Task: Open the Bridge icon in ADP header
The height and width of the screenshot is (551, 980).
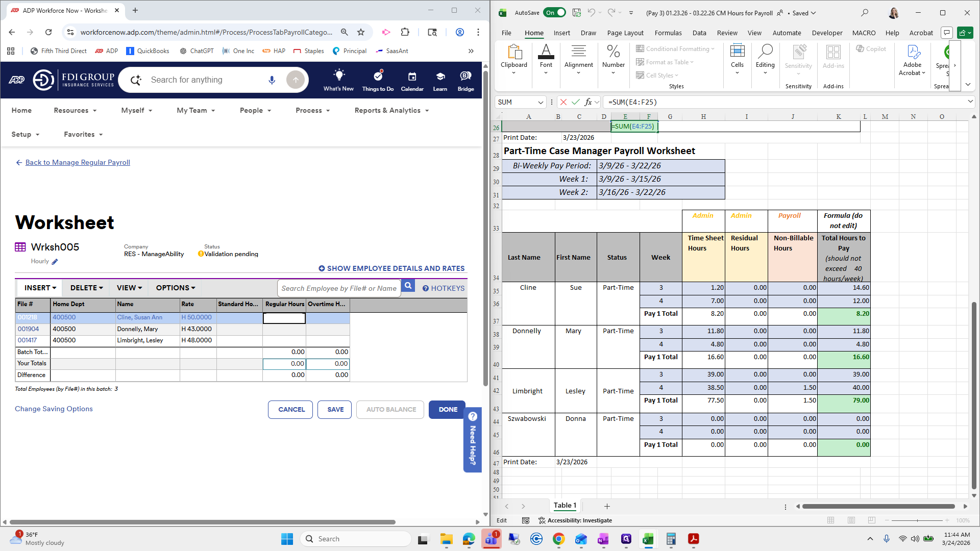Action: (x=465, y=77)
